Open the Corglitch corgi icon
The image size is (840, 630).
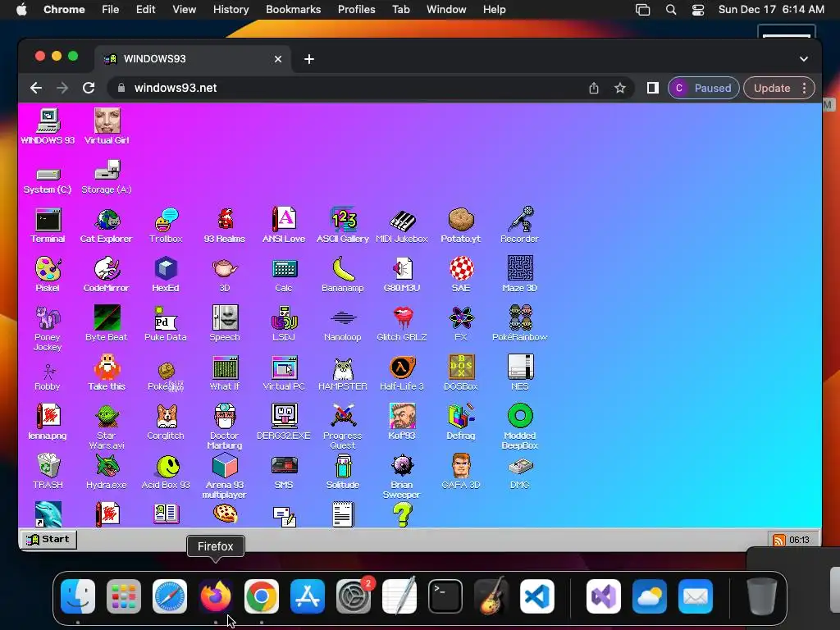click(166, 422)
